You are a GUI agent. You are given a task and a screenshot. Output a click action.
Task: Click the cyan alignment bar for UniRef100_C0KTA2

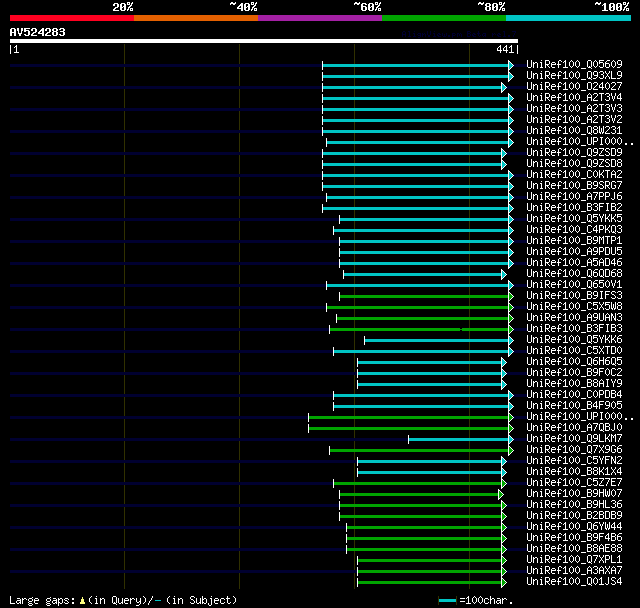416,175
